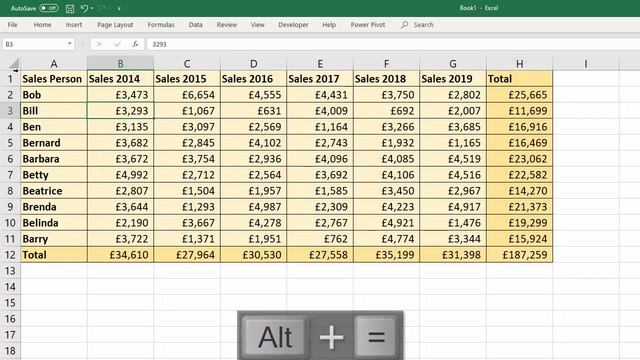Click the Undo arrow icon
The width and height of the screenshot is (640, 360).
(84, 8)
